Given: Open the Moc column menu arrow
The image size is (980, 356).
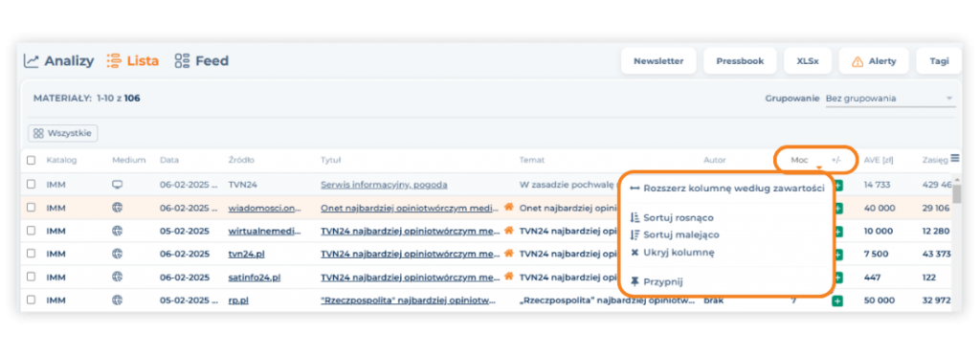Looking at the screenshot, I should (x=819, y=167).
